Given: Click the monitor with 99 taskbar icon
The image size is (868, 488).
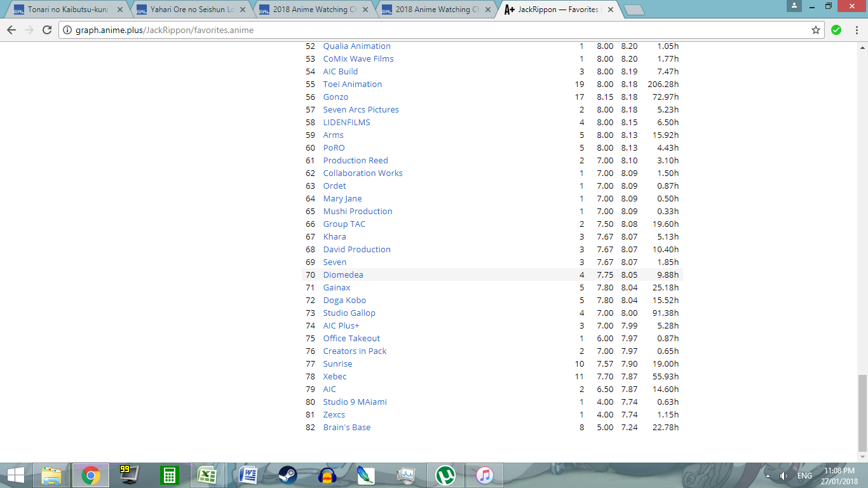Looking at the screenshot, I should coord(129,475).
